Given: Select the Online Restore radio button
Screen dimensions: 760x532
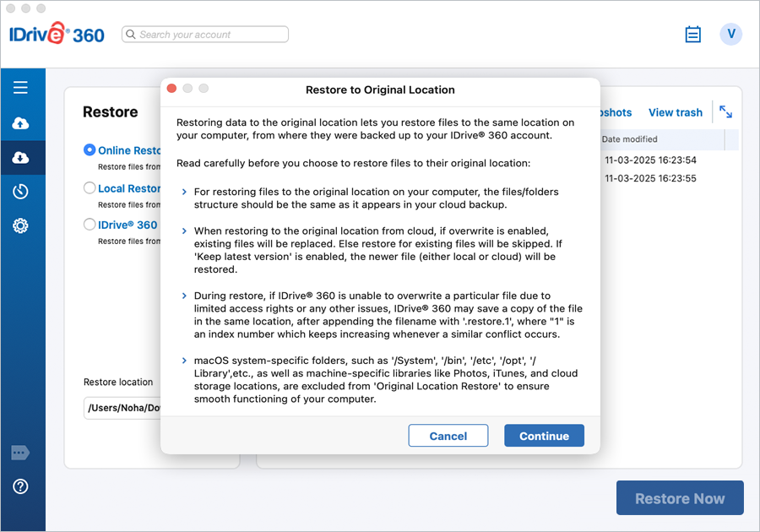Looking at the screenshot, I should [90, 149].
